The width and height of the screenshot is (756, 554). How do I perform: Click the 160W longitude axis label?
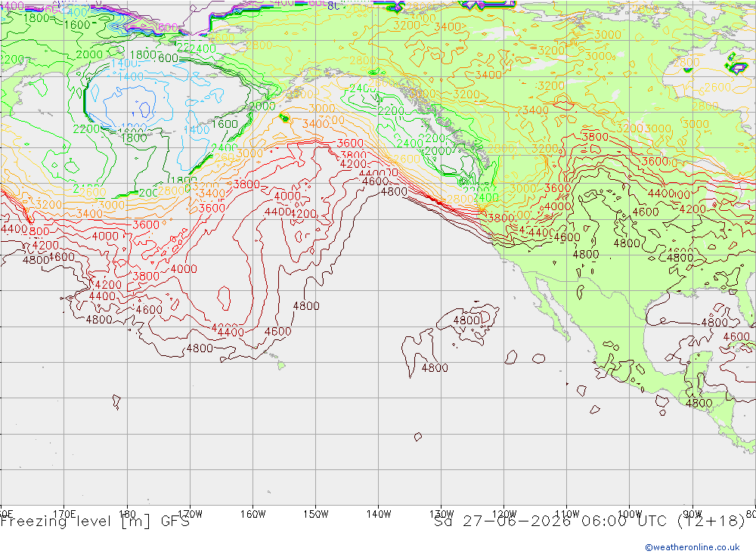pos(253,513)
